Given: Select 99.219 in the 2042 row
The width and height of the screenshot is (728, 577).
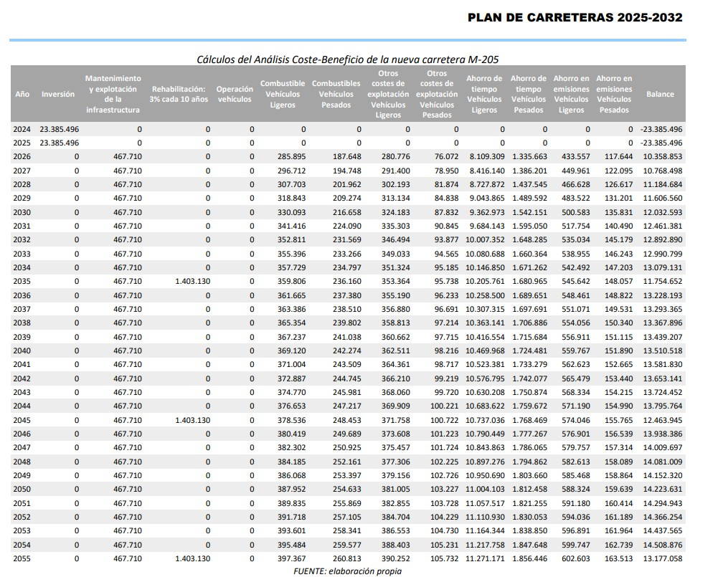Looking at the screenshot, I should point(446,378).
